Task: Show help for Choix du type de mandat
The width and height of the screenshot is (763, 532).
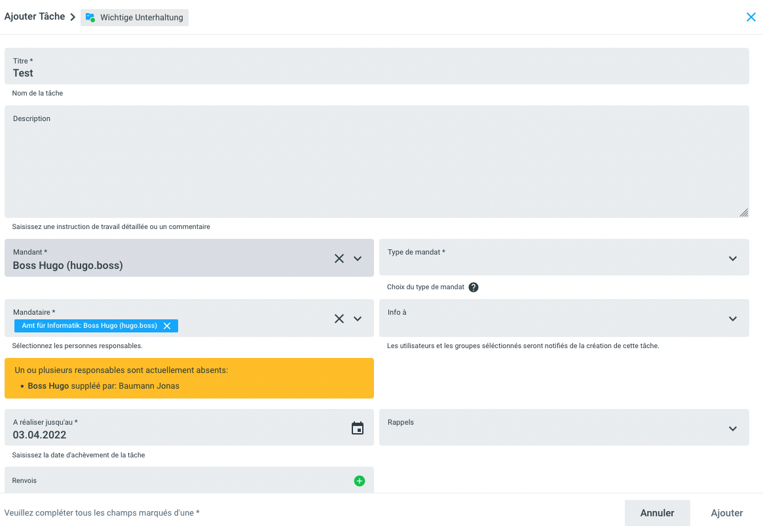Action: 474,287
